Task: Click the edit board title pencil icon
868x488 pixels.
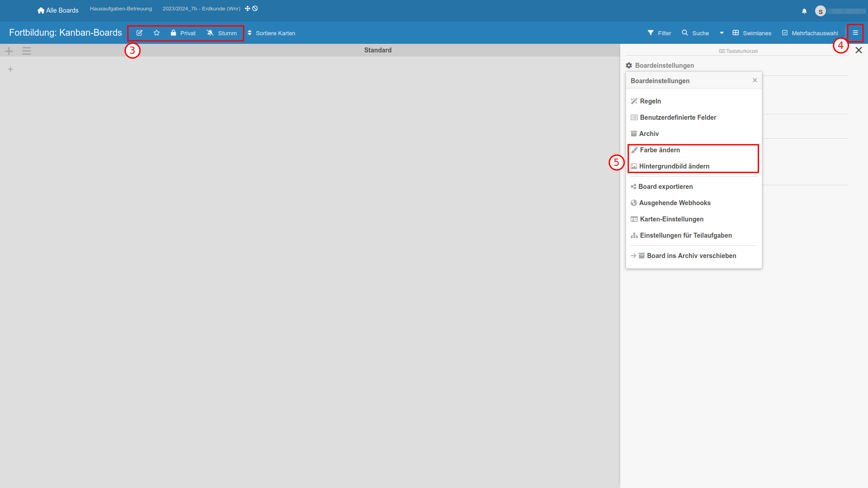Action: pos(139,33)
